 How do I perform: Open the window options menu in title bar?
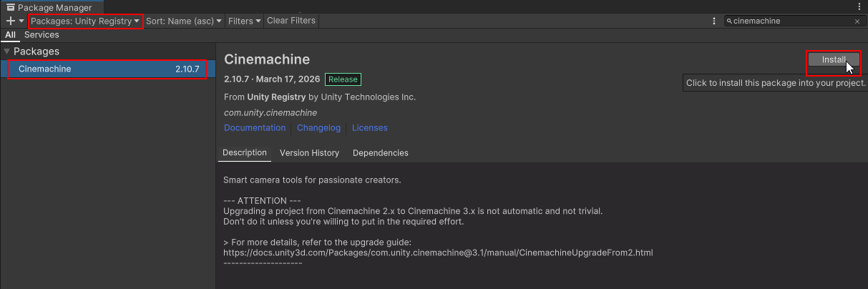click(859, 6)
